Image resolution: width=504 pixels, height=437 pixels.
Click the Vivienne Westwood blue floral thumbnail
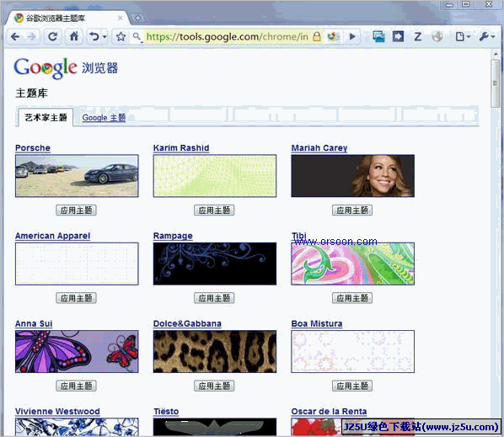pyautogui.click(x=77, y=427)
